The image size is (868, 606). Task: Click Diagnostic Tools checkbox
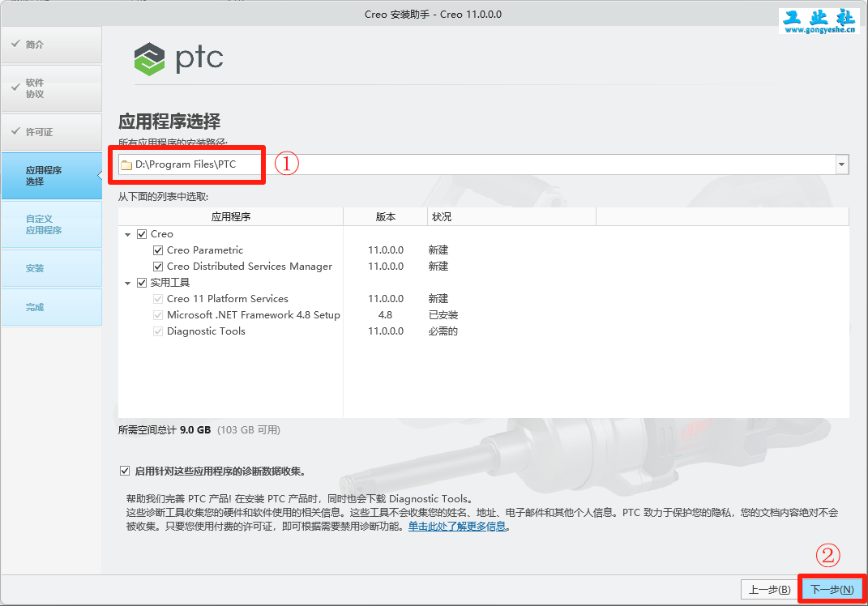tap(158, 331)
